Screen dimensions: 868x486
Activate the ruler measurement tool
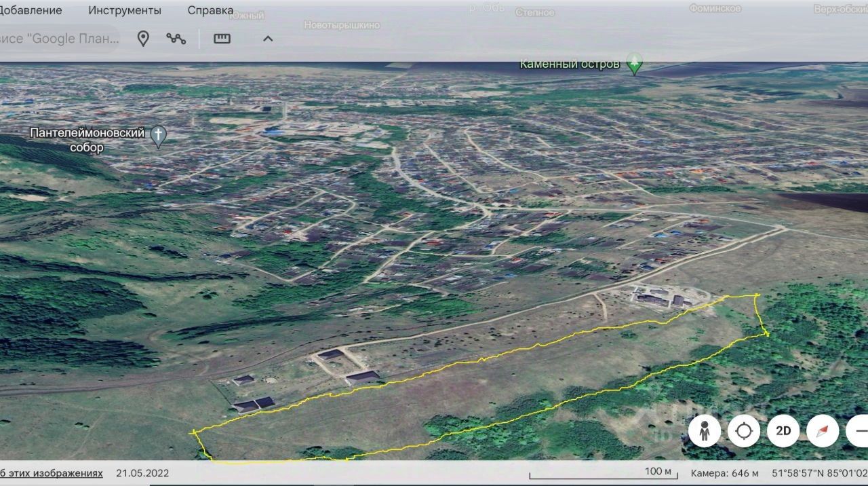coord(222,39)
